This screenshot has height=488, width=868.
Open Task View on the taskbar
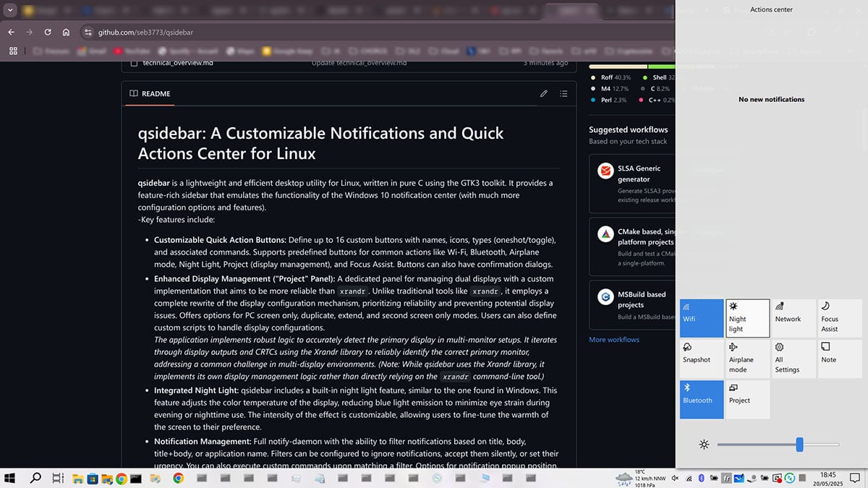(56, 478)
